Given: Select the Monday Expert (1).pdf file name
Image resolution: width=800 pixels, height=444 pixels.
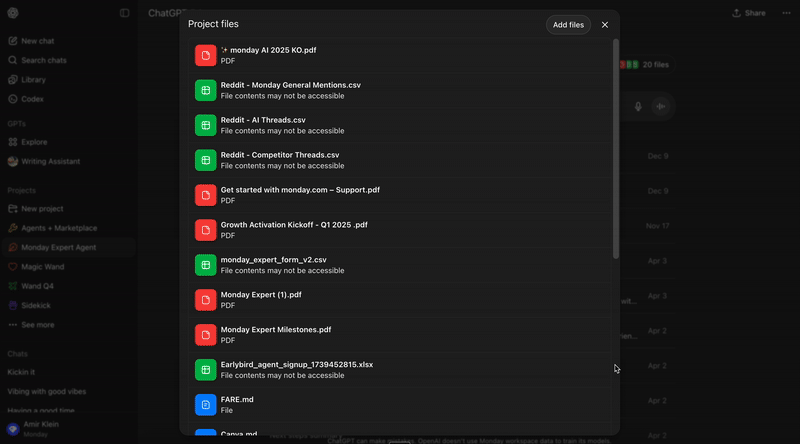Looking at the screenshot, I should 261,294.
